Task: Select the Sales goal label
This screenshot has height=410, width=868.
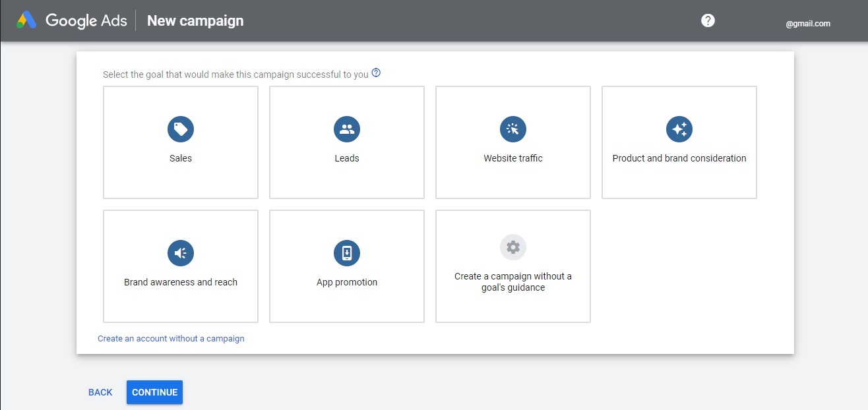Action: tap(181, 158)
